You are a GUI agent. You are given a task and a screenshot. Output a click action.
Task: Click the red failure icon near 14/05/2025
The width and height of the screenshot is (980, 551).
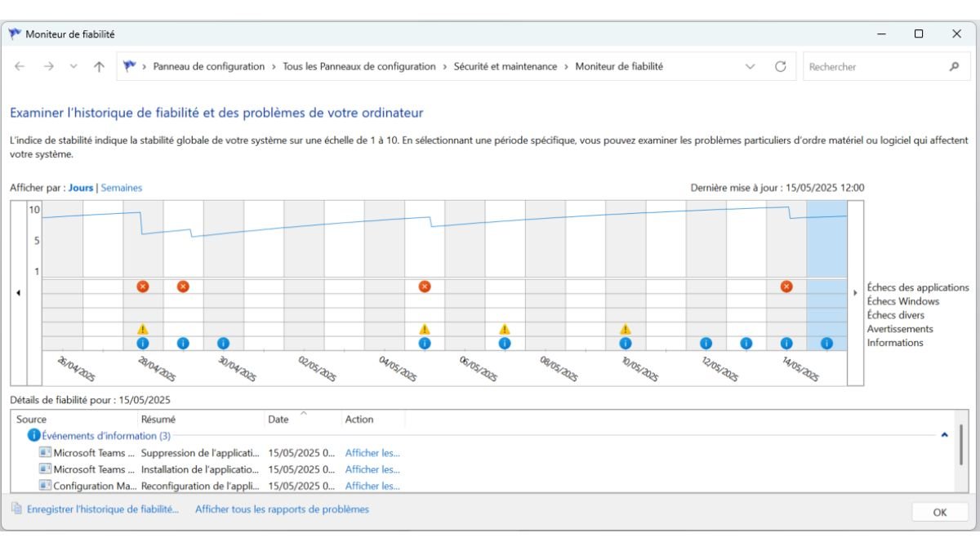point(786,287)
